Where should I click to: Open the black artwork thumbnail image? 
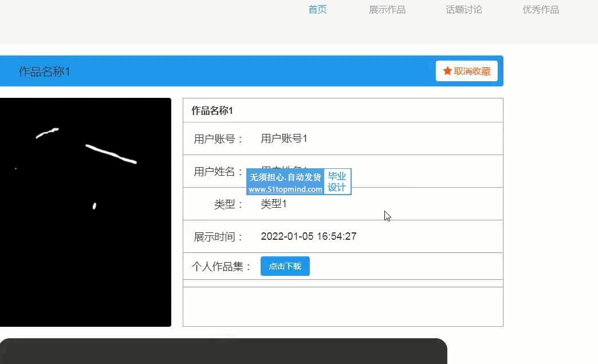(85, 212)
